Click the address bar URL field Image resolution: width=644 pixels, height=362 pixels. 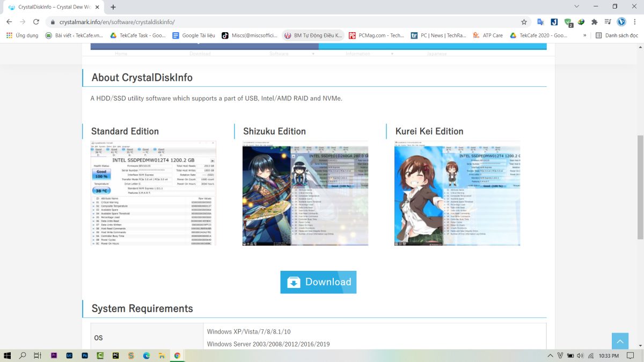[284, 22]
